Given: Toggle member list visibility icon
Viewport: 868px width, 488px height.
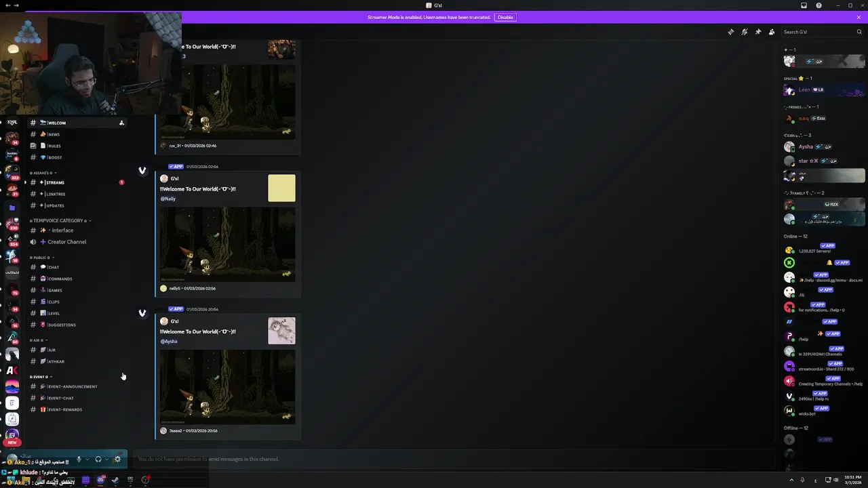Looking at the screenshot, I should point(772,32).
